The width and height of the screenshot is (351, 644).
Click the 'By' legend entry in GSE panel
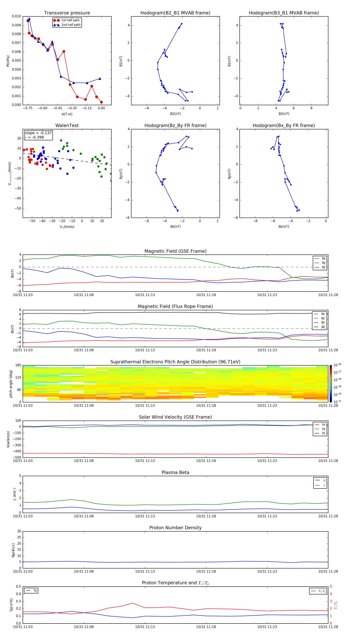click(320, 263)
